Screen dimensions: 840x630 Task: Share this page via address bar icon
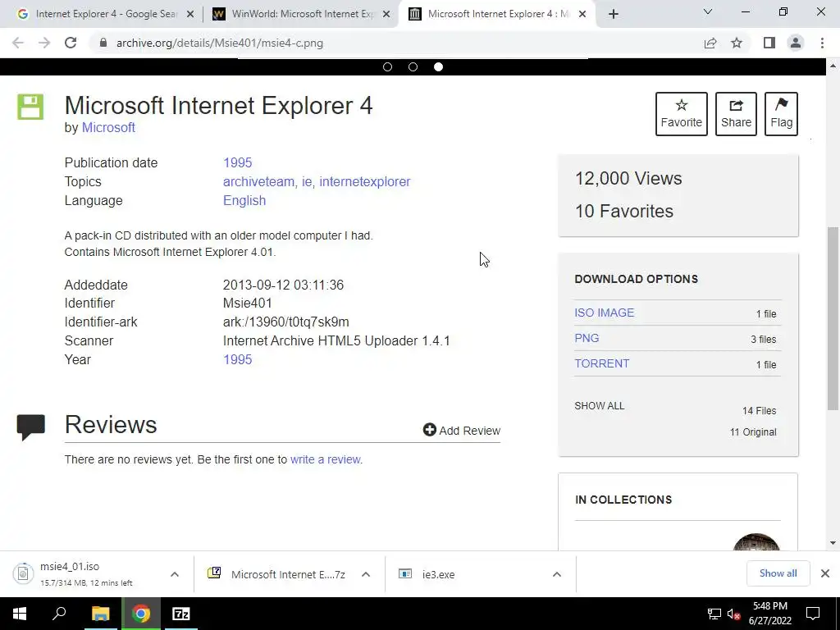710,43
